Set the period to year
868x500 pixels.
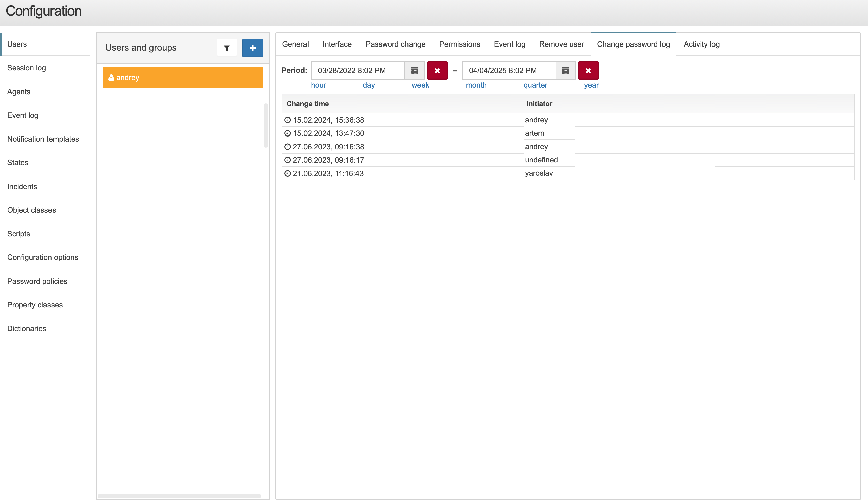[x=591, y=85]
